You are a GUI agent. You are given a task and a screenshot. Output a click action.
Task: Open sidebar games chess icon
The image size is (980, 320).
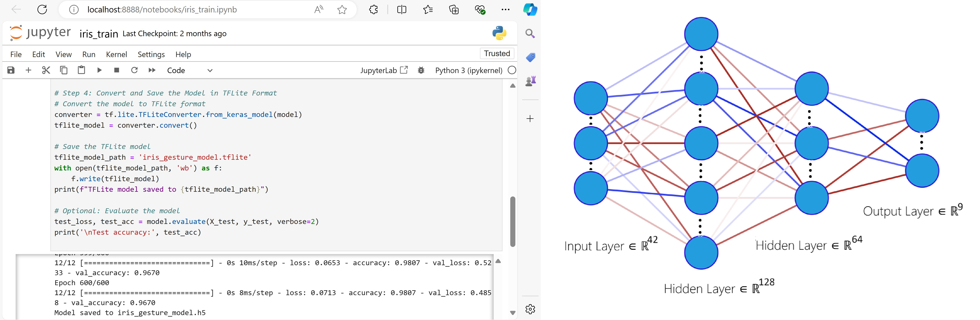(x=530, y=81)
